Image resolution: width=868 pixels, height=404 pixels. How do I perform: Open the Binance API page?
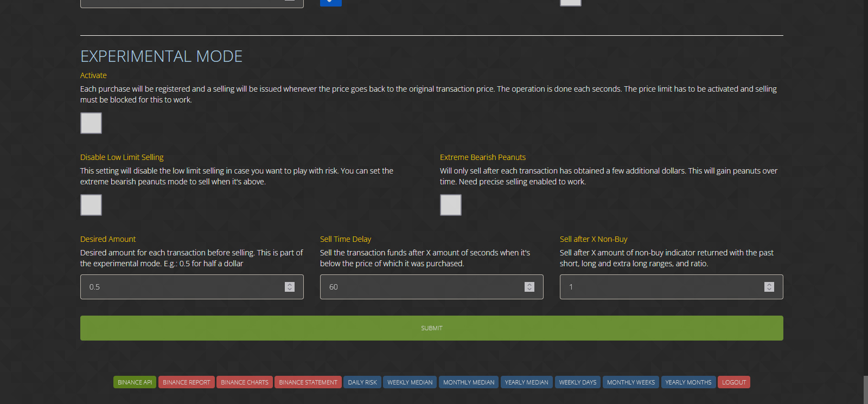tap(135, 382)
